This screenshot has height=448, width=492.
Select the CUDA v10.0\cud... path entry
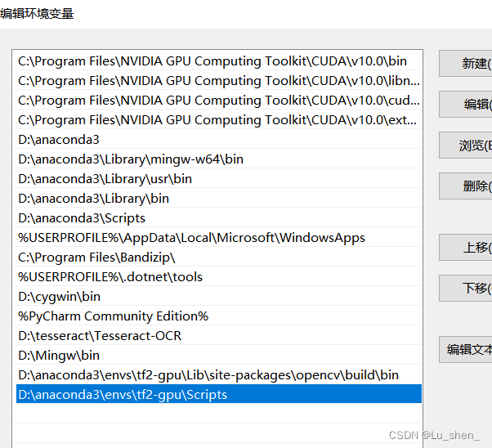217,101
